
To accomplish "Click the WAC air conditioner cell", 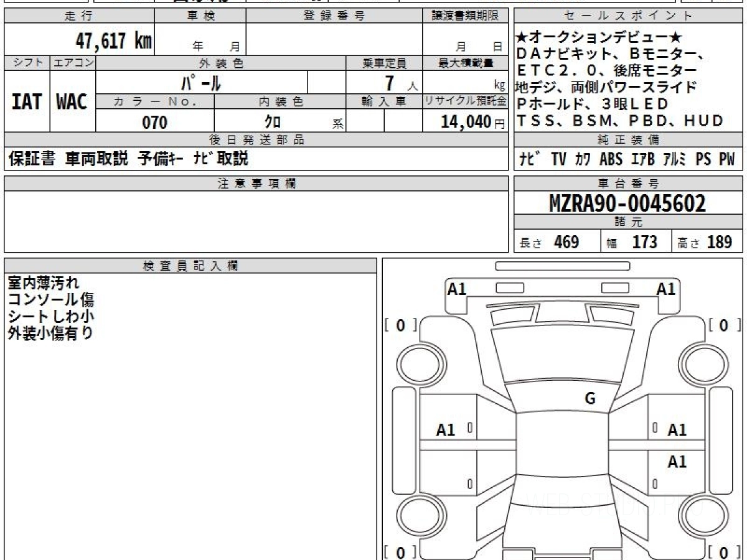I will tap(72, 102).
